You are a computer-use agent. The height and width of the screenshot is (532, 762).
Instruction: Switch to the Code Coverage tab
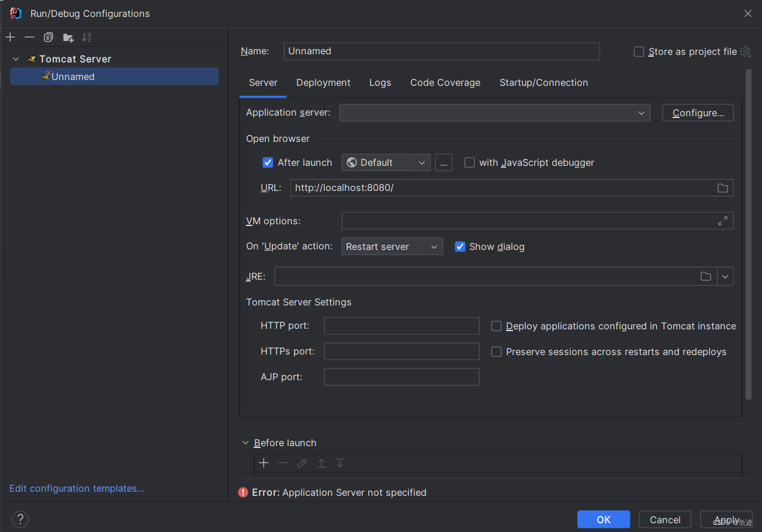(x=445, y=82)
